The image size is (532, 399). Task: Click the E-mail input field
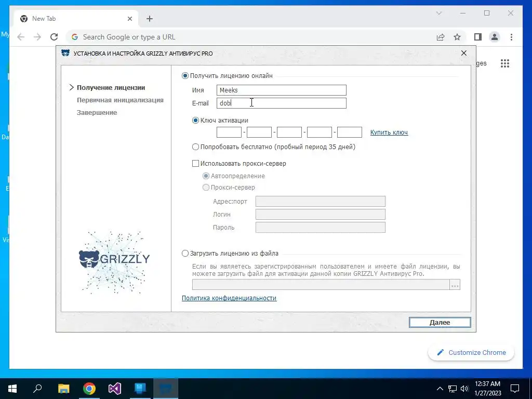tap(281, 103)
